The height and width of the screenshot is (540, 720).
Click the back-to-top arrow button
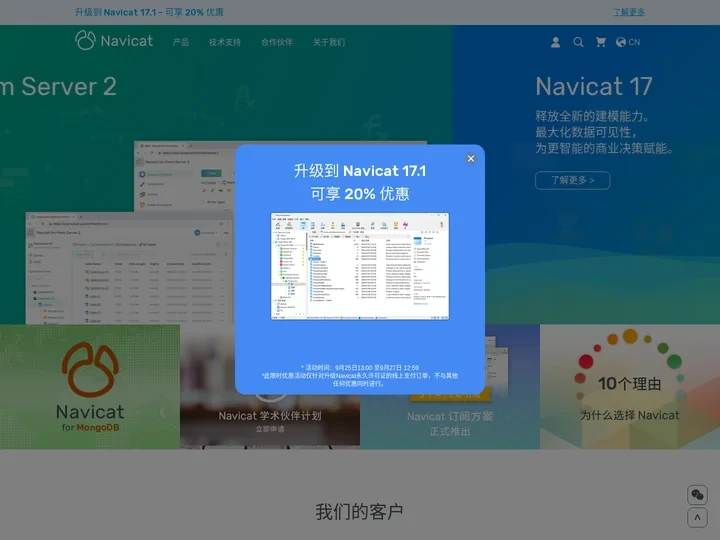[x=697, y=518]
